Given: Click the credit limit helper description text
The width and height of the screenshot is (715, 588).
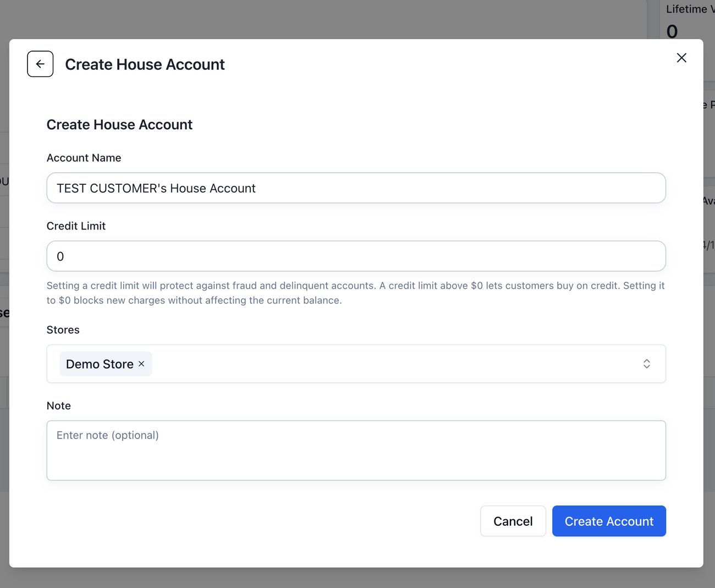Looking at the screenshot, I should [355, 293].
